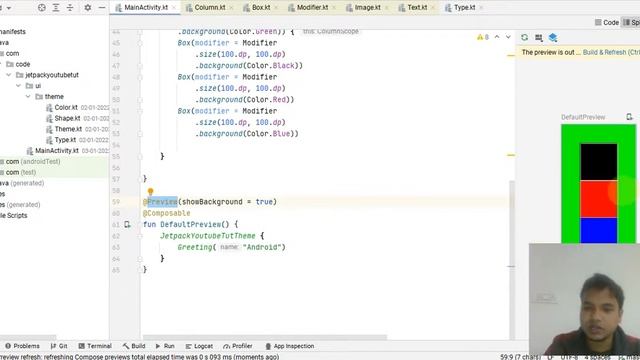Collapse the jetpackyoutubetut folder
Image resolution: width=640 pixels, height=360 pixels.
tap(9, 75)
